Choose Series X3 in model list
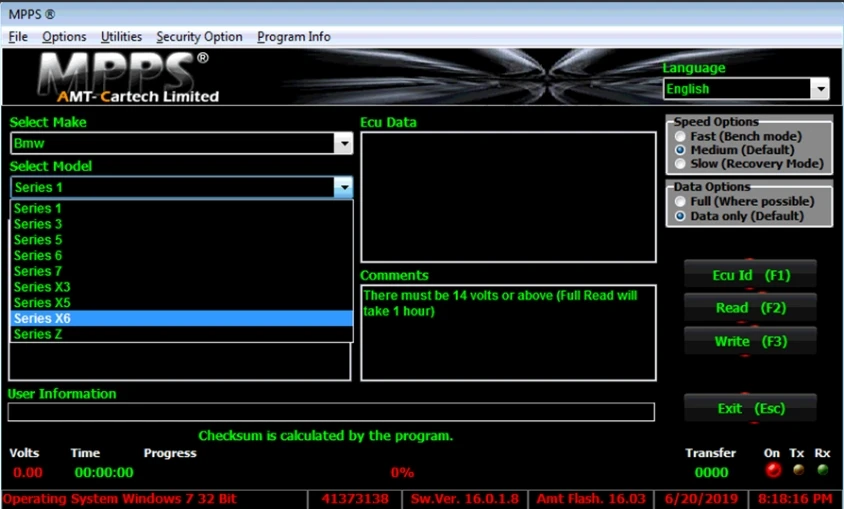The image size is (844, 509). pyautogui.click(x=181, y=287)
